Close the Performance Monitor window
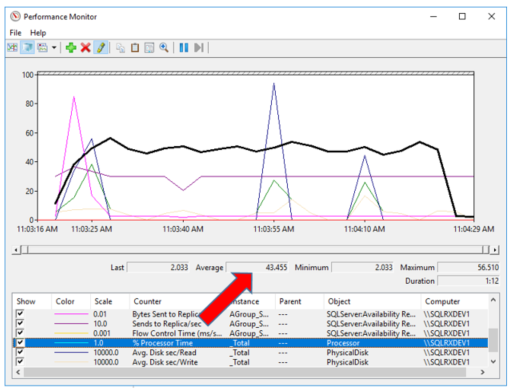Viewport: 514px width, 392px height. coord(491,16)
